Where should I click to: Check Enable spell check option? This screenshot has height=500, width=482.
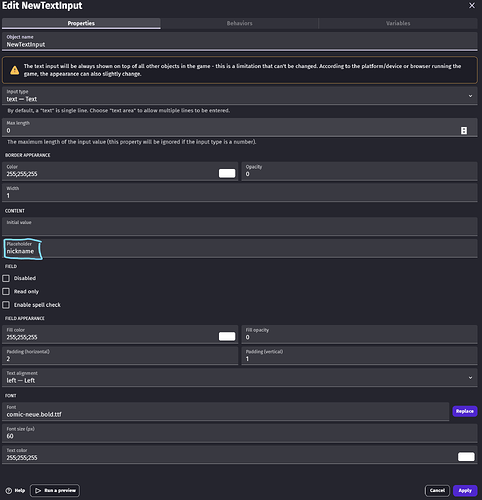[6, 305]
